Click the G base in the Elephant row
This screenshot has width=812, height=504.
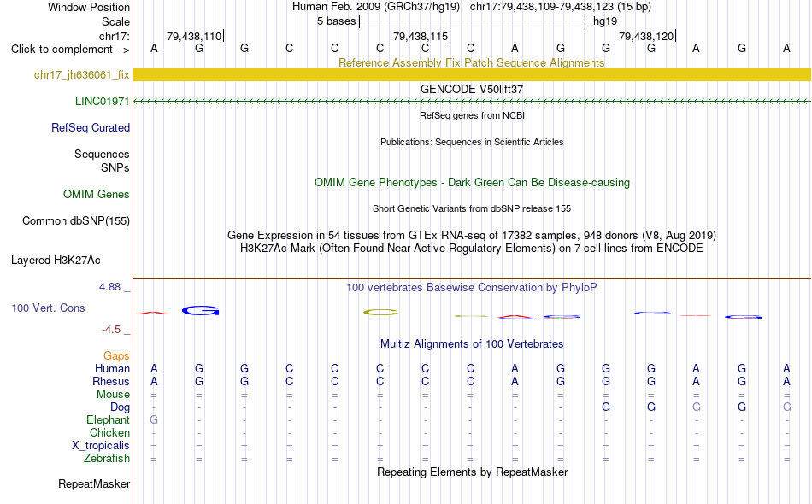pos(154,419)
